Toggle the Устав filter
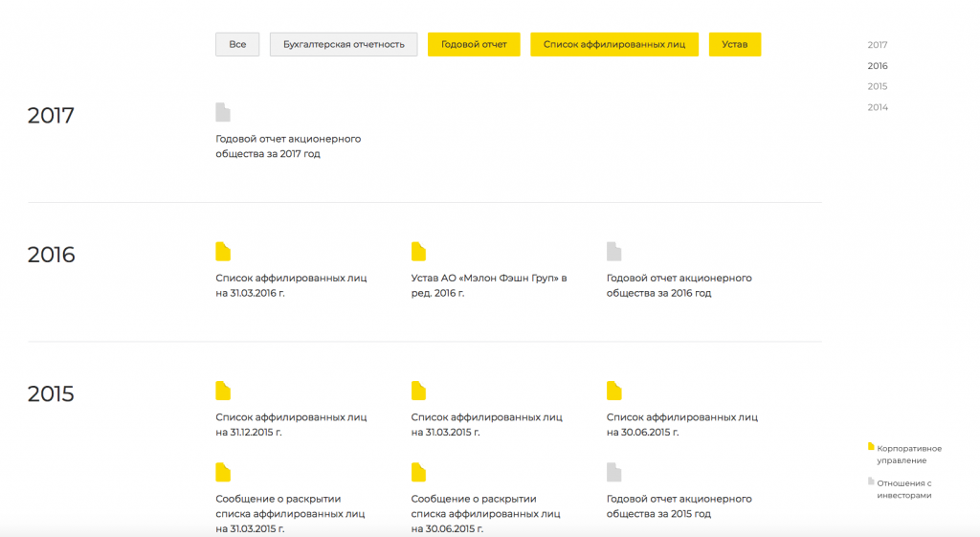 point(735,44)
